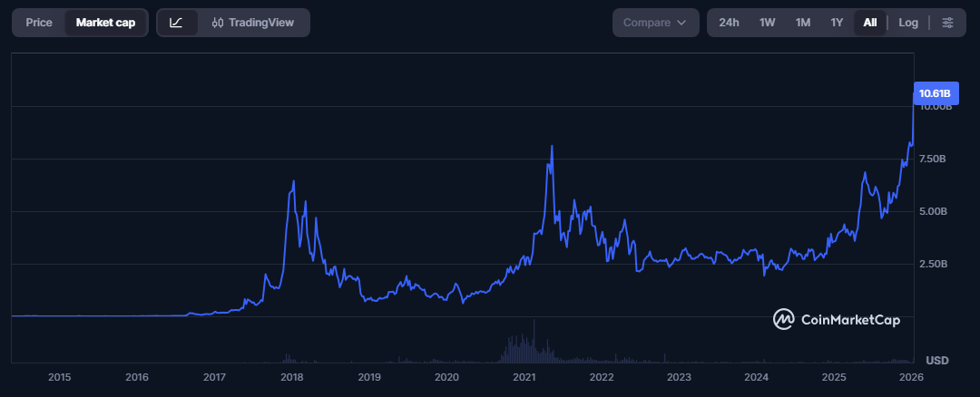Select the Market cap tab
980x397 pixels.
point(105,23)
